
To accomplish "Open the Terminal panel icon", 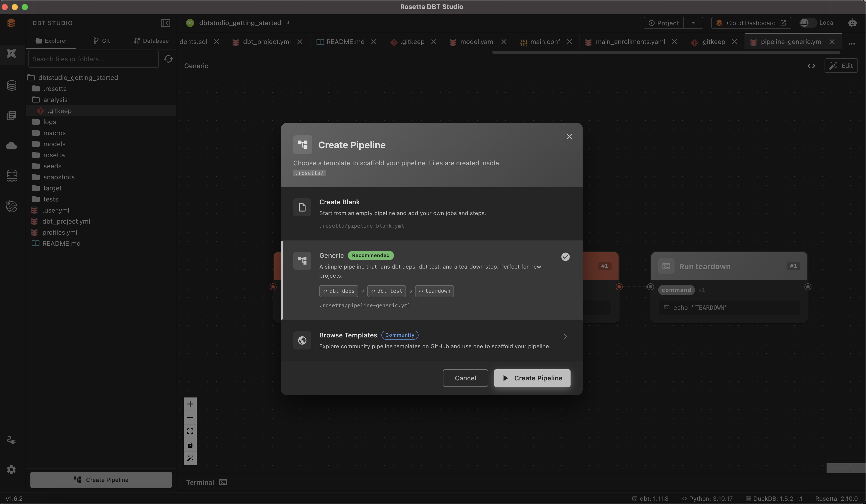I will pyautogui.click(x=223, y=482).
